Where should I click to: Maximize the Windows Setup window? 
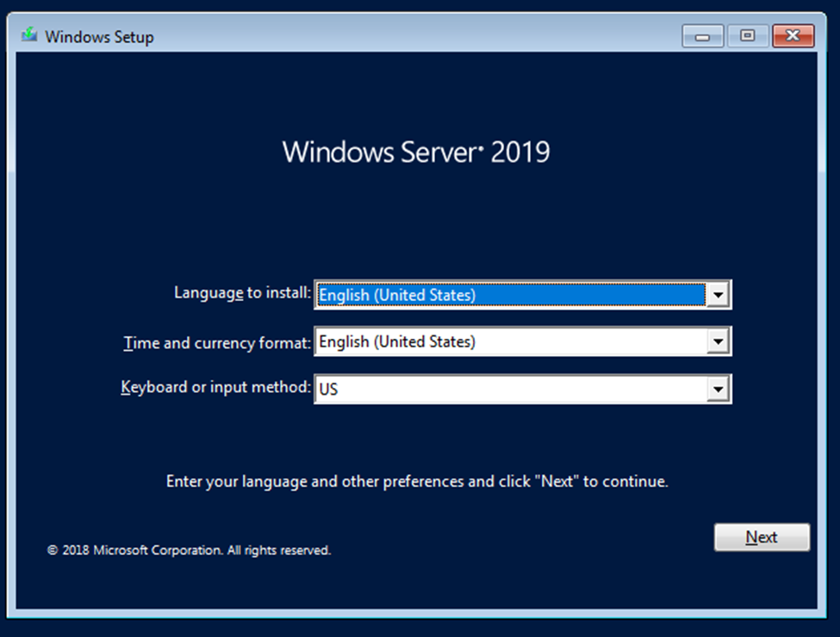click(x=747, y=36)
